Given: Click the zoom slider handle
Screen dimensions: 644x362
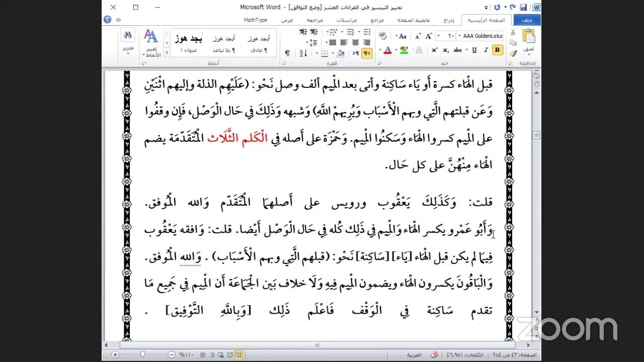Looking at the screenshot, I should [x=143, y=354].
